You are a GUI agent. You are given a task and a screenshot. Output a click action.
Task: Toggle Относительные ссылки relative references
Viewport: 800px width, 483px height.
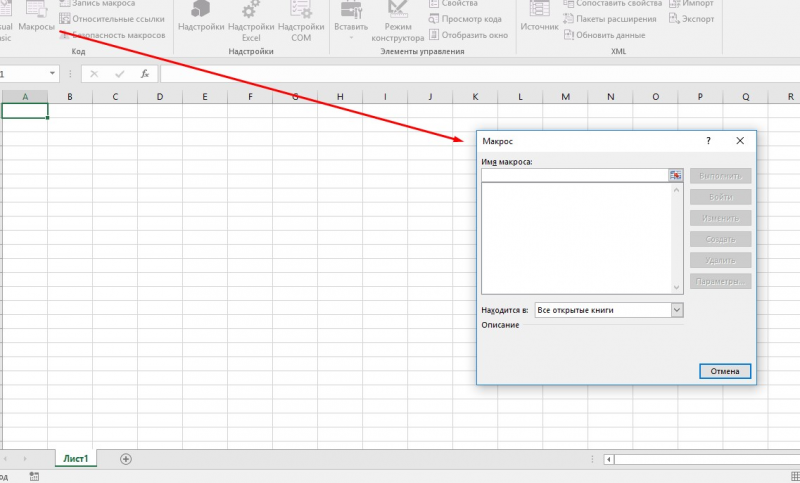[x=110, y=19]
